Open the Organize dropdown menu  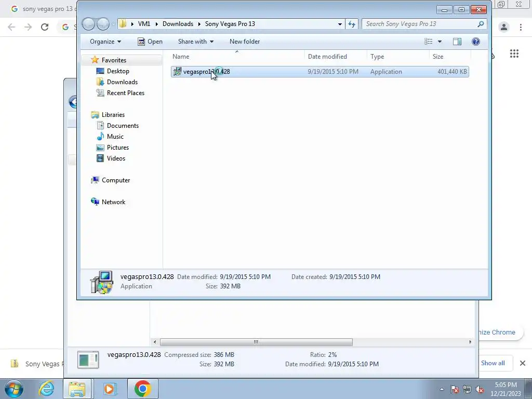point(105,42)
